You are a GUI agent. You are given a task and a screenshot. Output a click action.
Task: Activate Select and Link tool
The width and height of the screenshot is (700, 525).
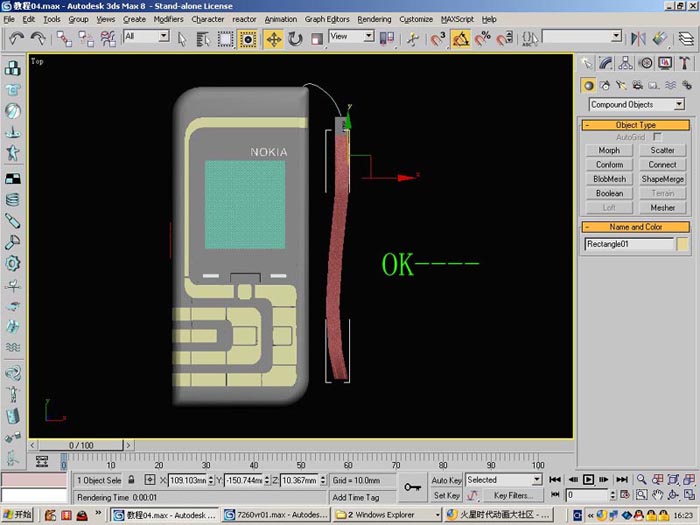[x=64, y=39]
